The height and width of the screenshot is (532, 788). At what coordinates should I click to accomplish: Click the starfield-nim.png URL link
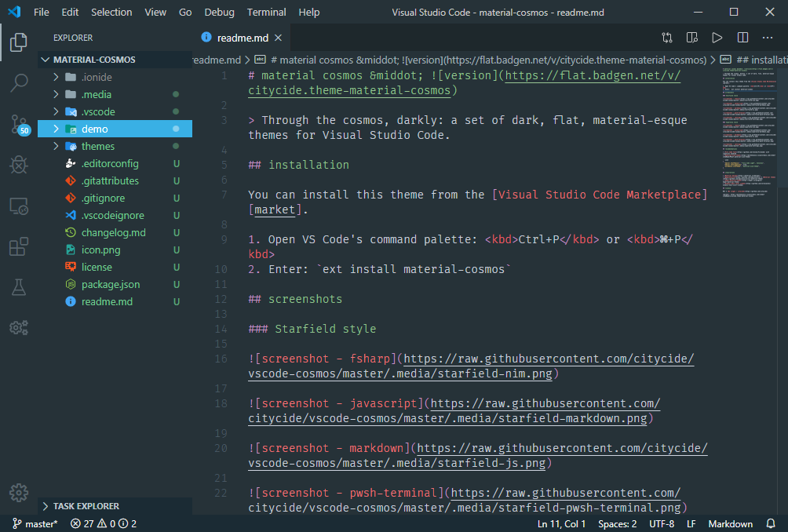click(400, 373)
